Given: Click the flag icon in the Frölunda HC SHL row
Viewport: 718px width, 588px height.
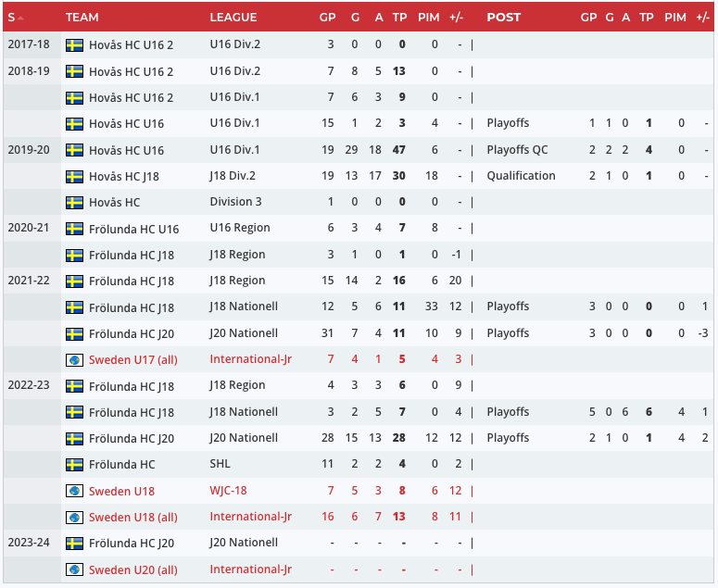Looking at the screenshot, I should pyautogui.click(x=74, y=465).
